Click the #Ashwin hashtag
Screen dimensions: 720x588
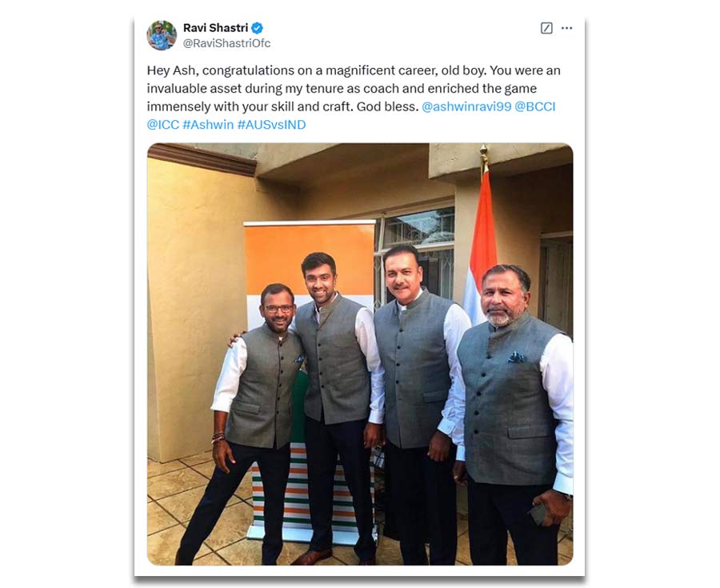tap(208, 124)
